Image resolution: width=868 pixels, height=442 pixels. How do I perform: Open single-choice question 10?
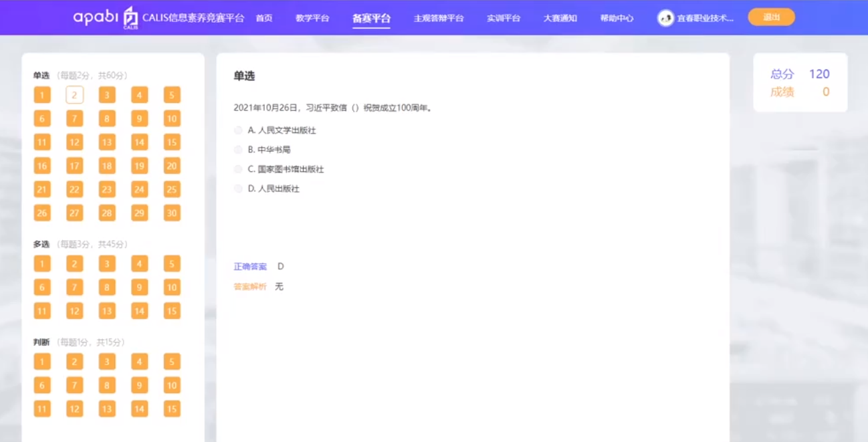172,119
